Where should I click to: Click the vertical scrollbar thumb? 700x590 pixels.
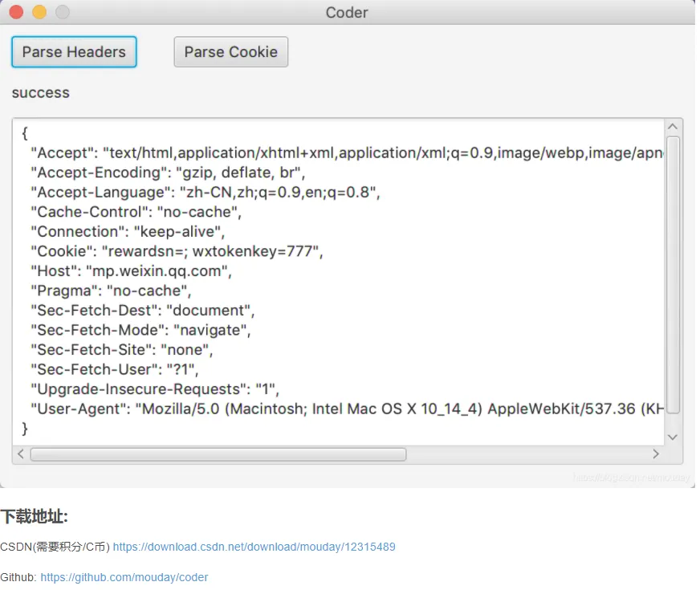pyautogui.click(x=674, y=275)
